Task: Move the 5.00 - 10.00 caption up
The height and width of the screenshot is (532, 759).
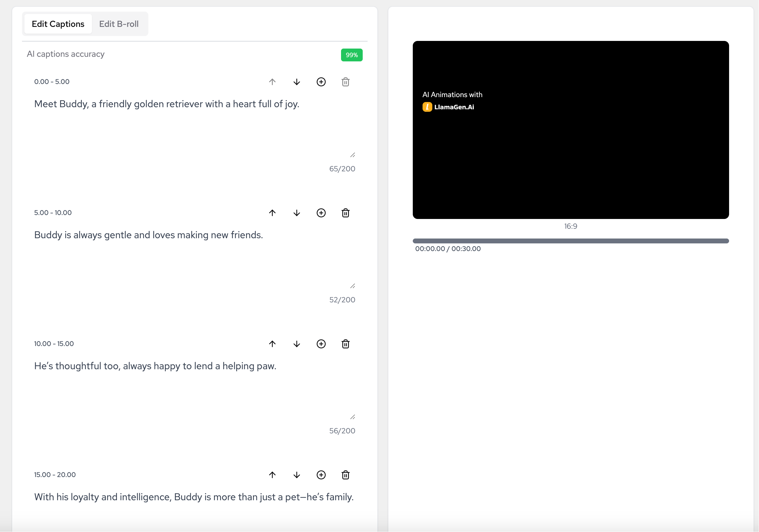Action: click(x=272, y=213)
